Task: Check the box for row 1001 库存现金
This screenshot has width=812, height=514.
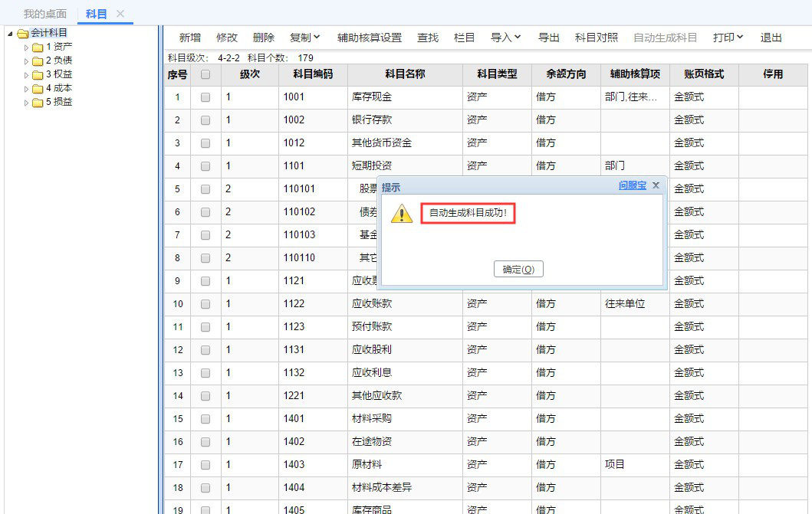Action: point(205,97)
